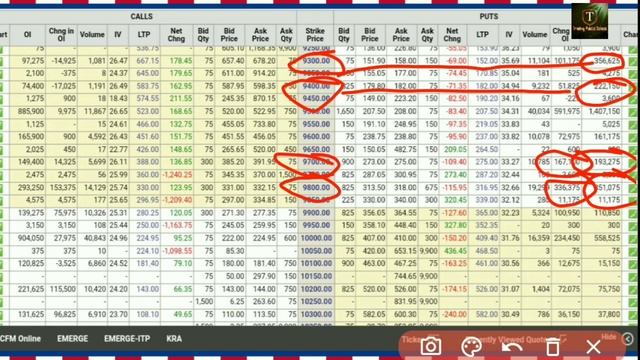Click the puts LTP column header
The height and width of the screenshot is (360, 640).
point(482,35)
